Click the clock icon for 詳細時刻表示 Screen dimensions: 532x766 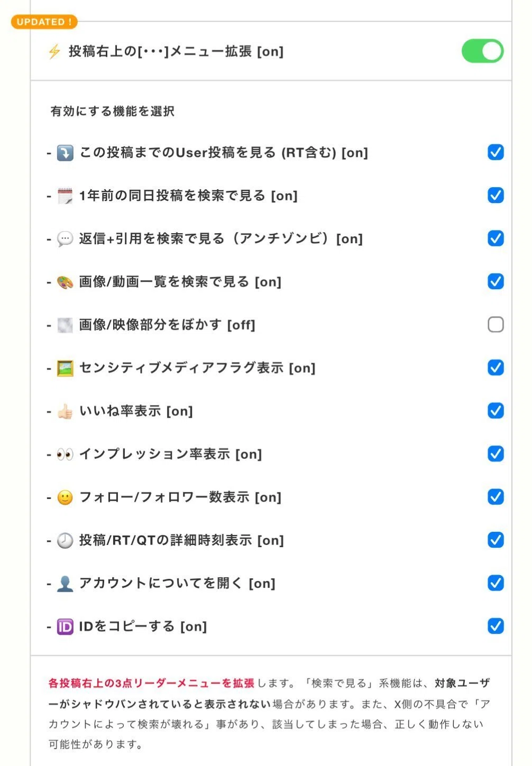coord(65,540)
